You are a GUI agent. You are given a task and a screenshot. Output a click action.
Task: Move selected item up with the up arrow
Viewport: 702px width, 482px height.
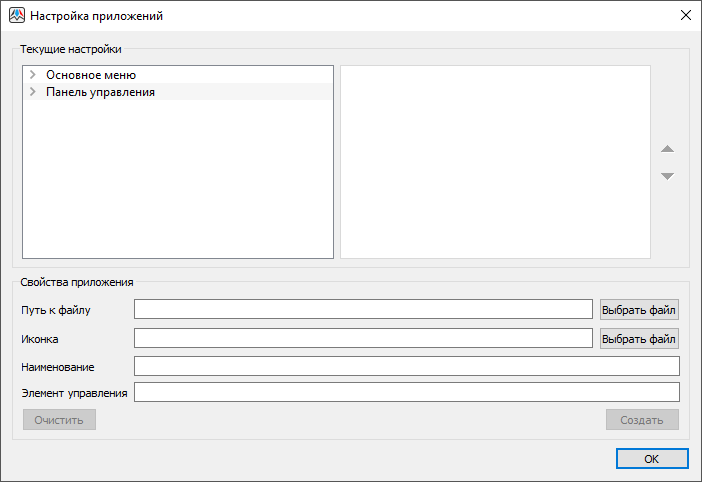[667, 149]
